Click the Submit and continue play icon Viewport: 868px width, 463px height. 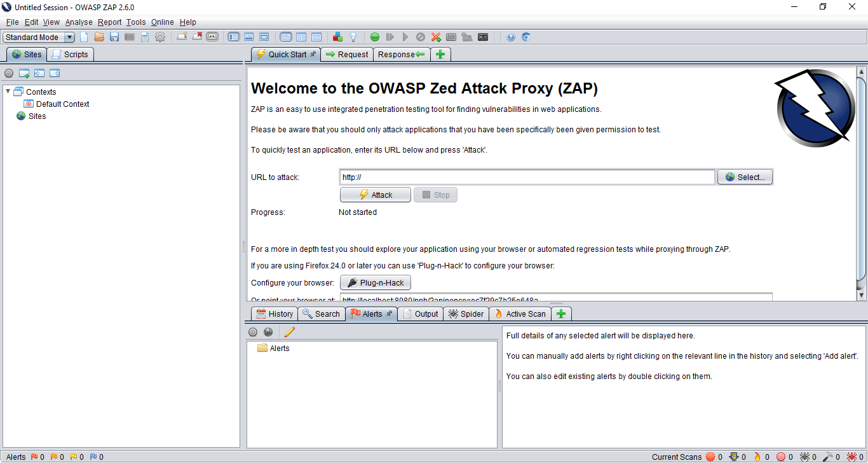(405, 37)
